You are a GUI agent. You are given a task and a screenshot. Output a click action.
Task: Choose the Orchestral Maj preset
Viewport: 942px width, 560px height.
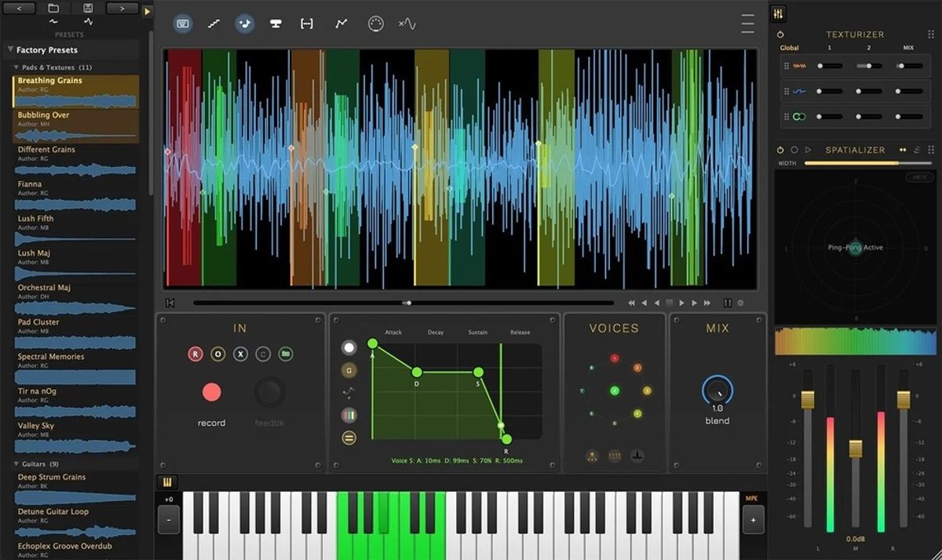click(75, 298)
